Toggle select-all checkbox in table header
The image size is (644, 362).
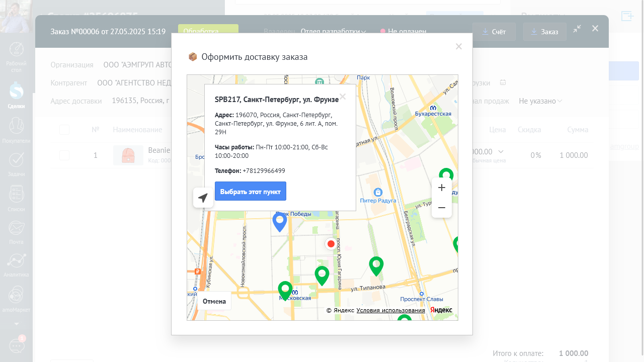click(64, 130)
